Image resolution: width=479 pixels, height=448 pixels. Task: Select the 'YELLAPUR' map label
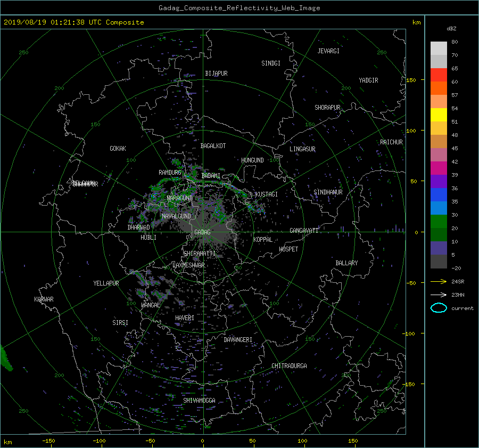[106, 283]
